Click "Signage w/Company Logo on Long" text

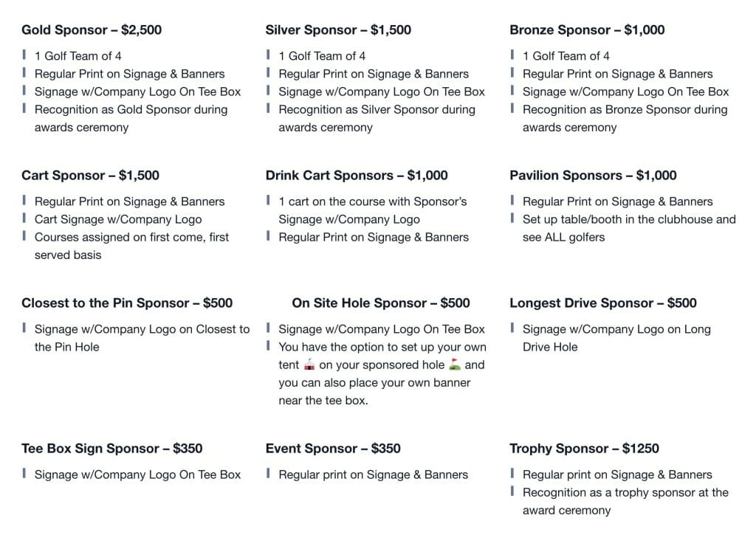pos(616,329)
